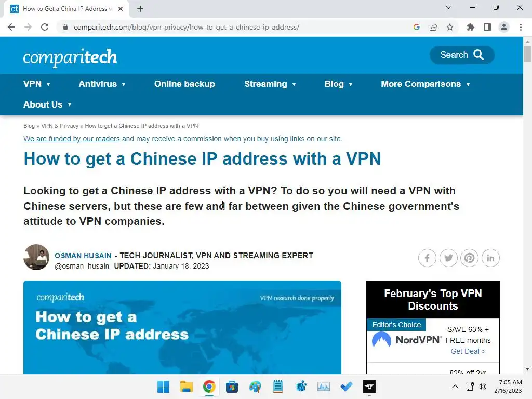Share article via Facebook icon
This screenshot has width=532, height=399.
[427, 258]
